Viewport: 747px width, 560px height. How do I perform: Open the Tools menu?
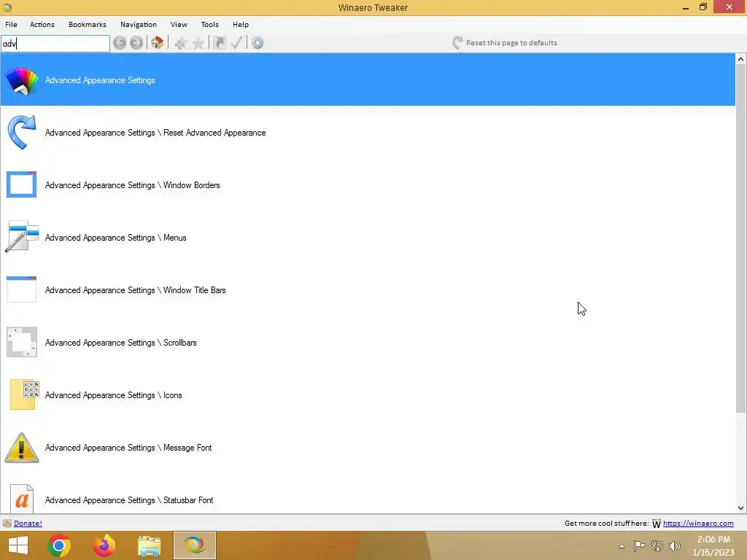click(209, 24)
